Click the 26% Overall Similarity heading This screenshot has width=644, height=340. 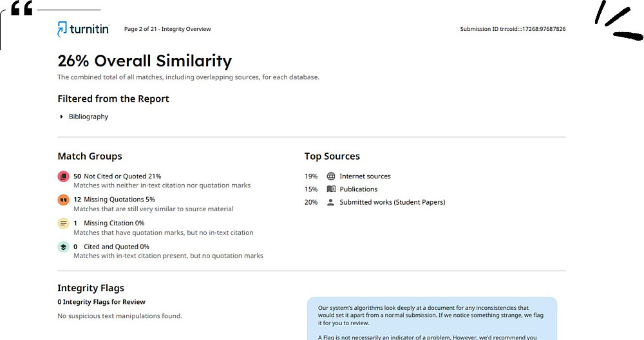[144, 61]
